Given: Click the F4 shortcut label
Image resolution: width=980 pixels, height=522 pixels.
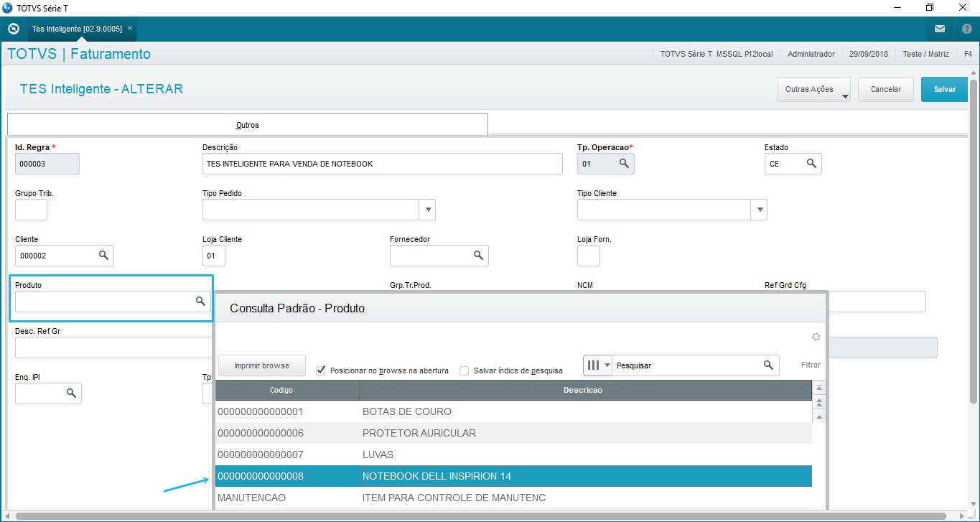Looking at the screenshot, I should coord(968,54).
